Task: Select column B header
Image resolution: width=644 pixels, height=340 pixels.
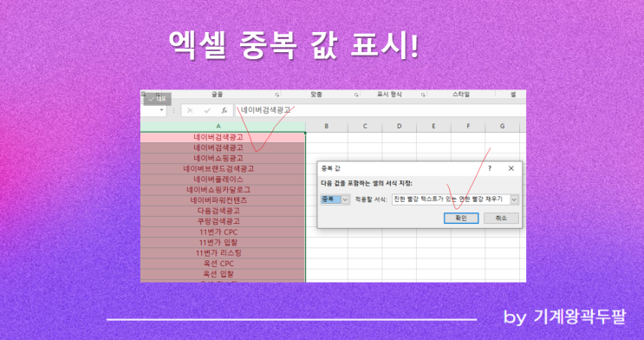Action: (x=327, y=127)
